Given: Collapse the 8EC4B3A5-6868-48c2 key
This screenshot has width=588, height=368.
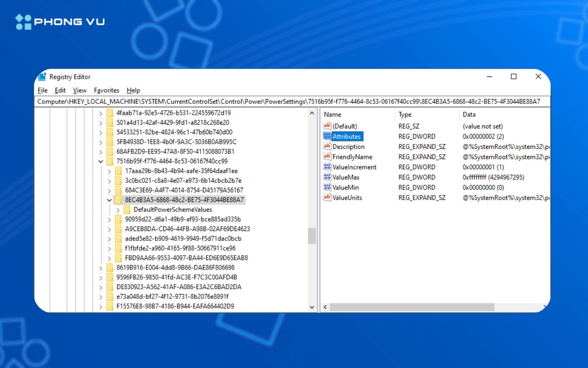Looking at the screenshot, I should [x=109, y=200].
